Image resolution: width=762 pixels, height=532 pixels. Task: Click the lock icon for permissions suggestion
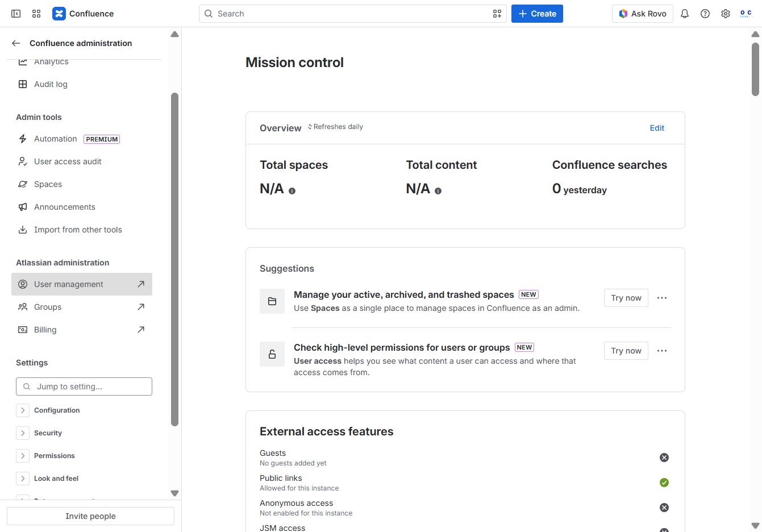(x=272, y=354)
